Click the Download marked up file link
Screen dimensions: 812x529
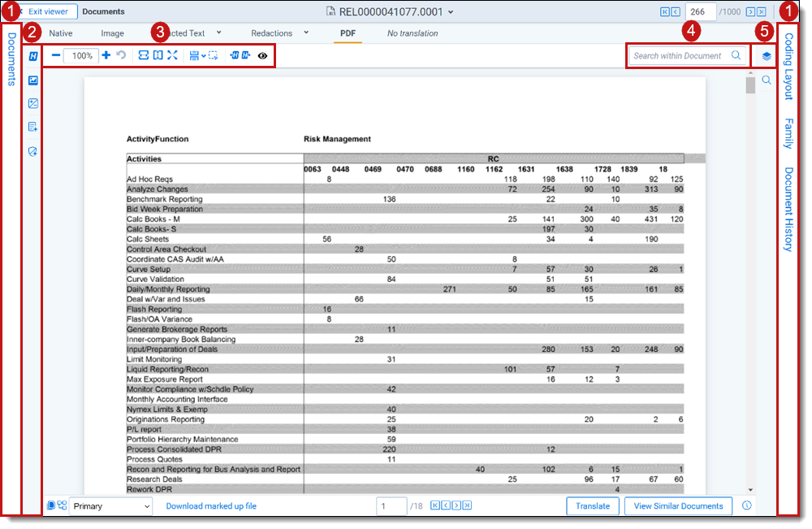click(211, 506)
